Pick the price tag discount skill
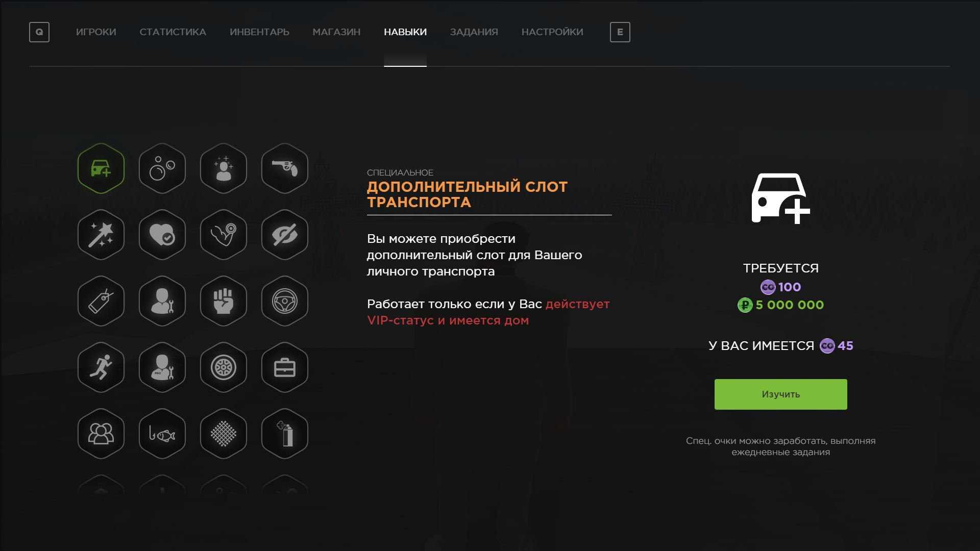 pyautogui.click(x=101, y=301)
